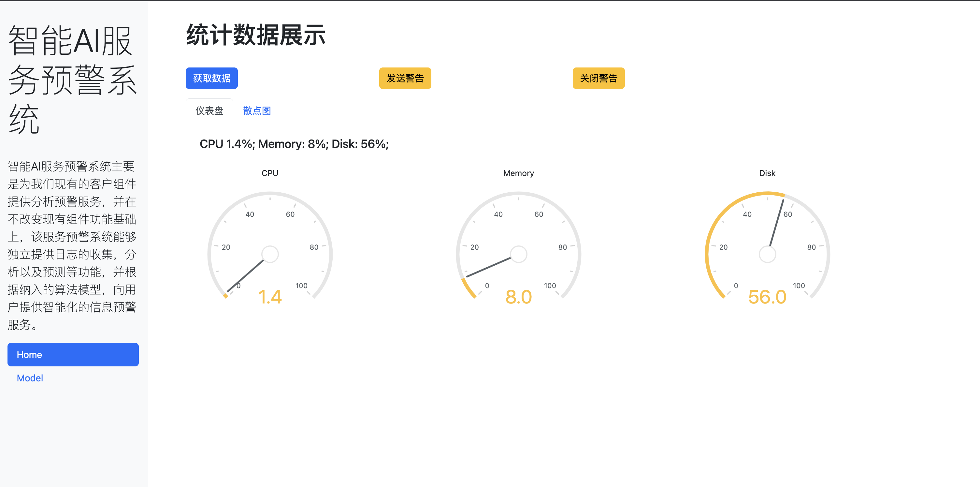This screenshot has width=980, height=487.
Task: Switch to the 仪表盘 tab
Action: point(209,111)
